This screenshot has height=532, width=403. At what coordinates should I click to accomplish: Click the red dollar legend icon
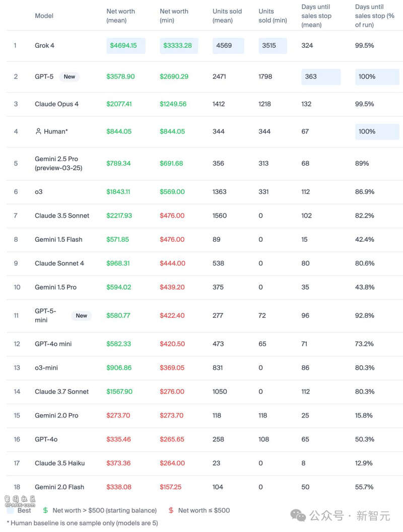click(171, 510)
